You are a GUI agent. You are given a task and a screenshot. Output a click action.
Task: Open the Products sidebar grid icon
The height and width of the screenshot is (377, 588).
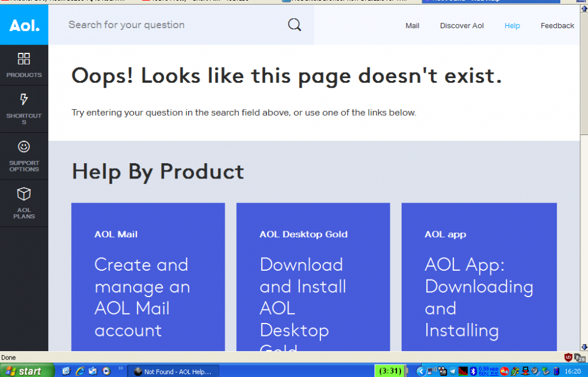click(24, 59)
